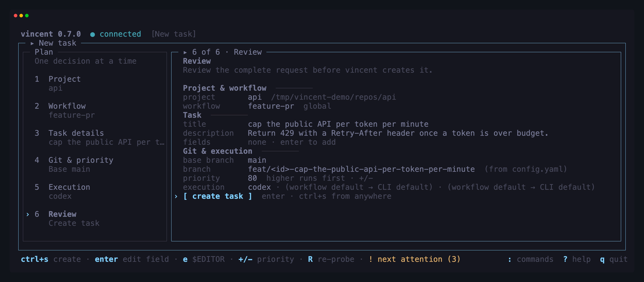Viewport: 644px width, 282px height.
Task: Select base branch value 'main'
Action: coord(257,160)
